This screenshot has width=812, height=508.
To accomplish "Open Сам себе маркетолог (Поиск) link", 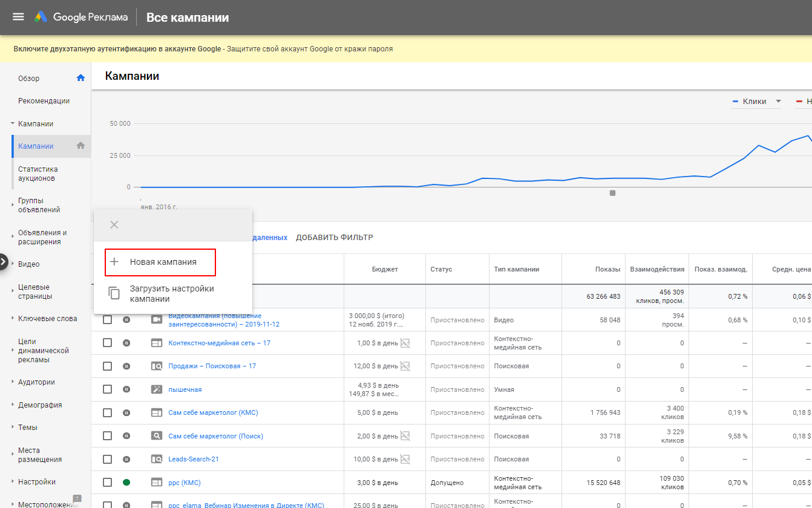I will point(216,436).
